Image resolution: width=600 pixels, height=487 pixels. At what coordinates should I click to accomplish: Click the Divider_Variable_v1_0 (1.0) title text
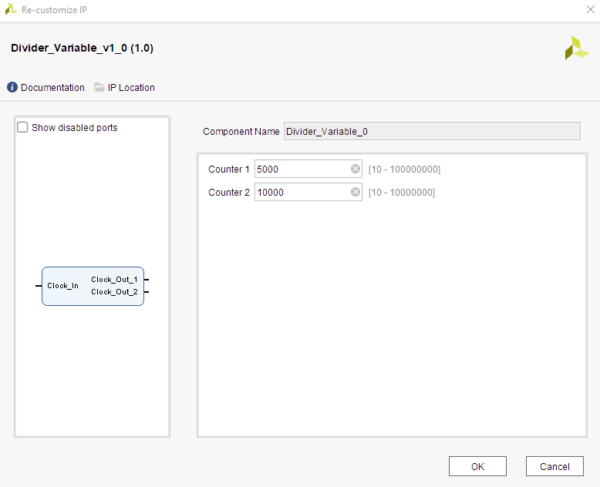[x=81, y=48]
